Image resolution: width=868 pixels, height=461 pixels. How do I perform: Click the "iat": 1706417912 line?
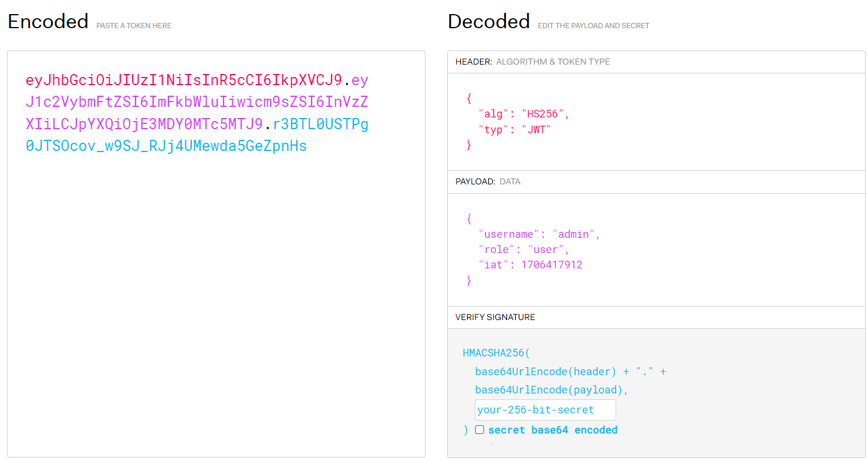(530, 265)
